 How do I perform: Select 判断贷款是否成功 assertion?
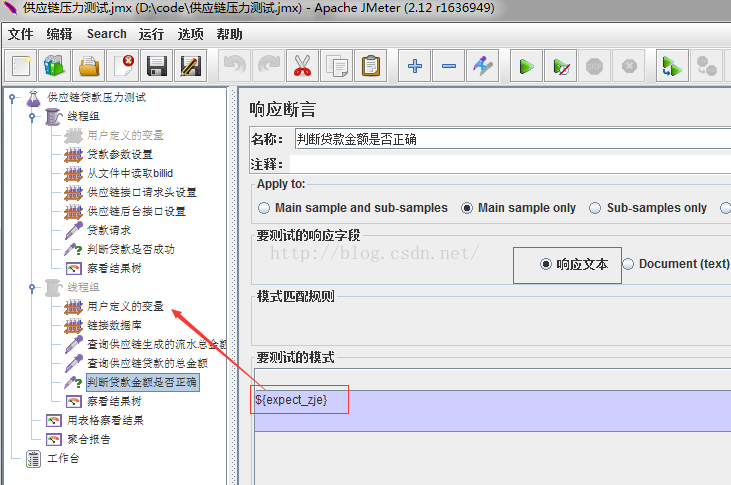(x=131, y=249)
